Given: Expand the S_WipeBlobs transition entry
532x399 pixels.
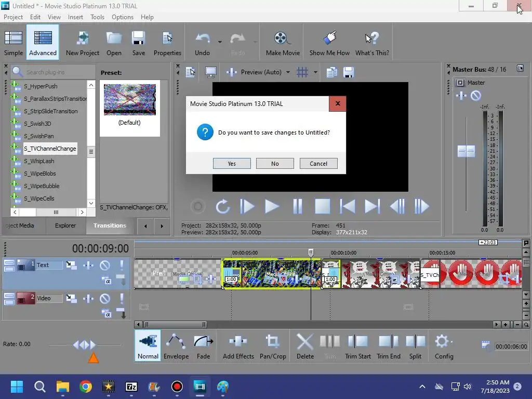Looking at the screenshot, I should [x=15, y=172].
